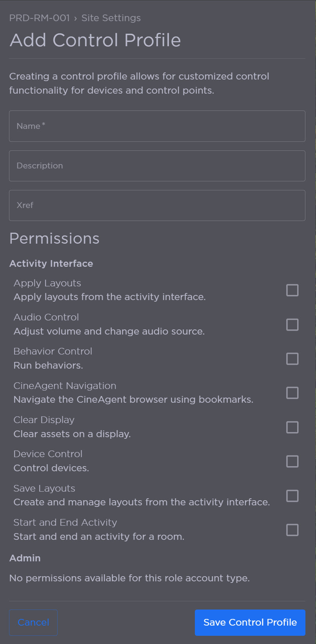The width and height of the screenshot is (316, 644).
Task: Select the Permissions section heading
Action: coord(54,238)
